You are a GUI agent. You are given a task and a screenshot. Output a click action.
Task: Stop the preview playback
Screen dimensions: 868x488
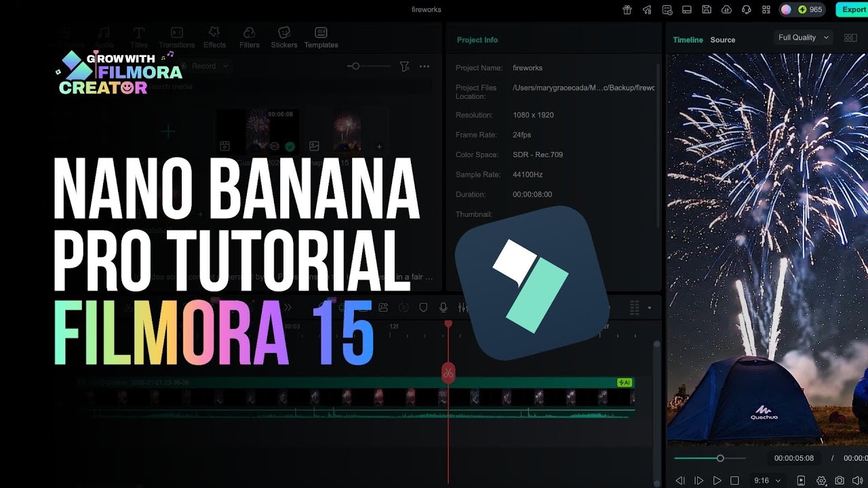(x=734, y=481)
